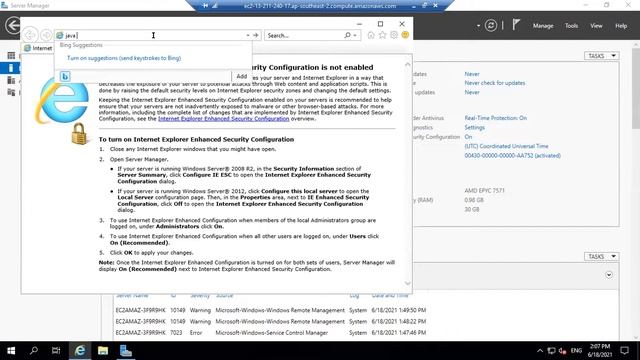The height and width of the screenshot is (360, 640).
Task: Select the Internet Explorer tab
Action: point(38,48)
